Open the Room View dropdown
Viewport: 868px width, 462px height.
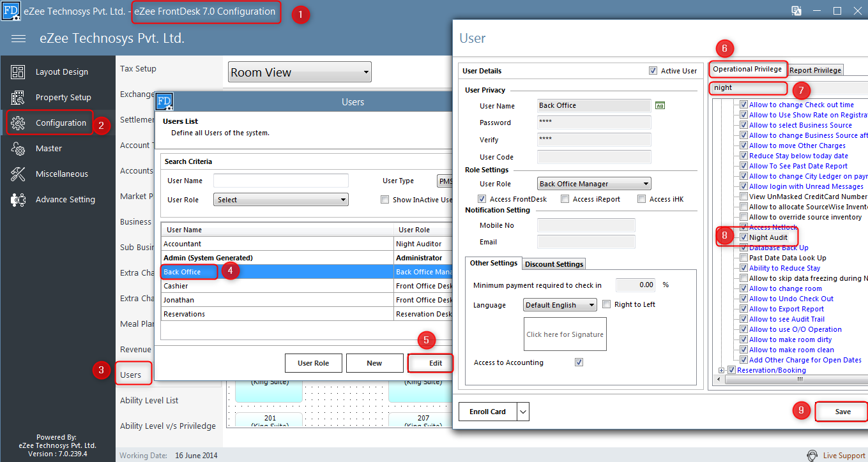pos(300,72)
